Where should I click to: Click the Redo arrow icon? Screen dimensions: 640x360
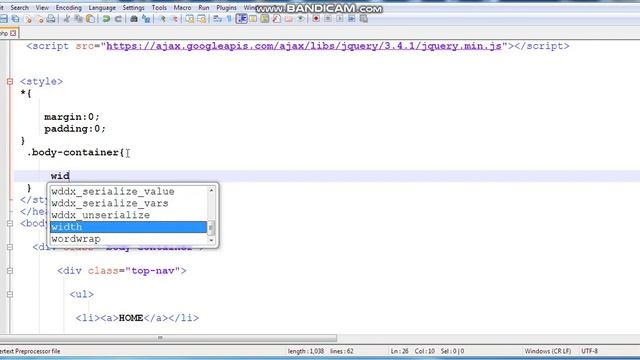pyautogui.click(x=118, y=19)
